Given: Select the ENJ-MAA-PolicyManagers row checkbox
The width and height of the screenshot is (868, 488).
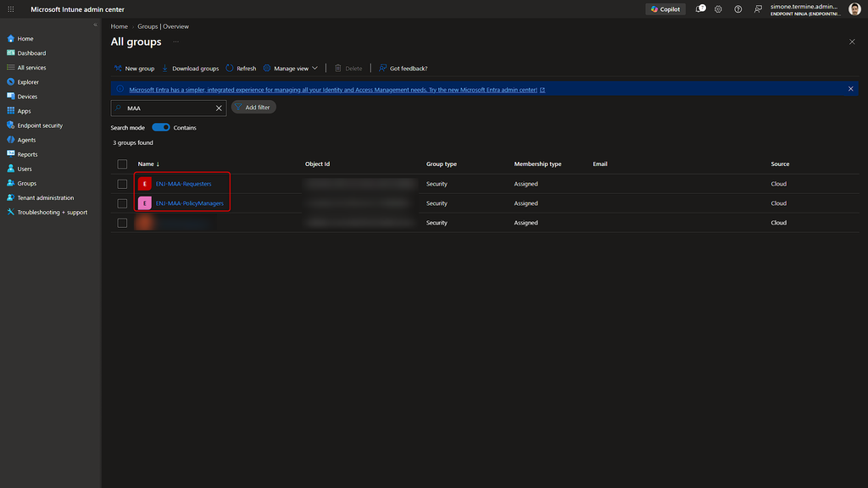Looking at the screenshot, I should coord(122,203).
